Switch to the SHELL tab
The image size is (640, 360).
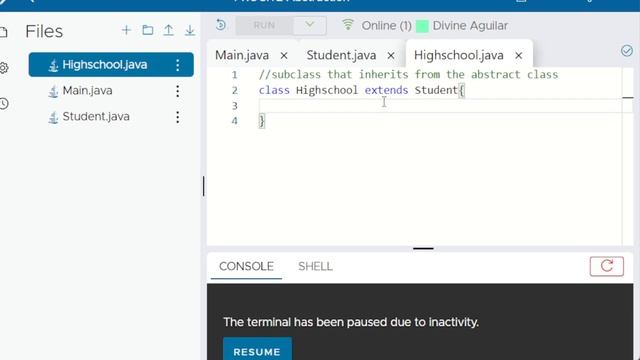[x=315, y=267]
